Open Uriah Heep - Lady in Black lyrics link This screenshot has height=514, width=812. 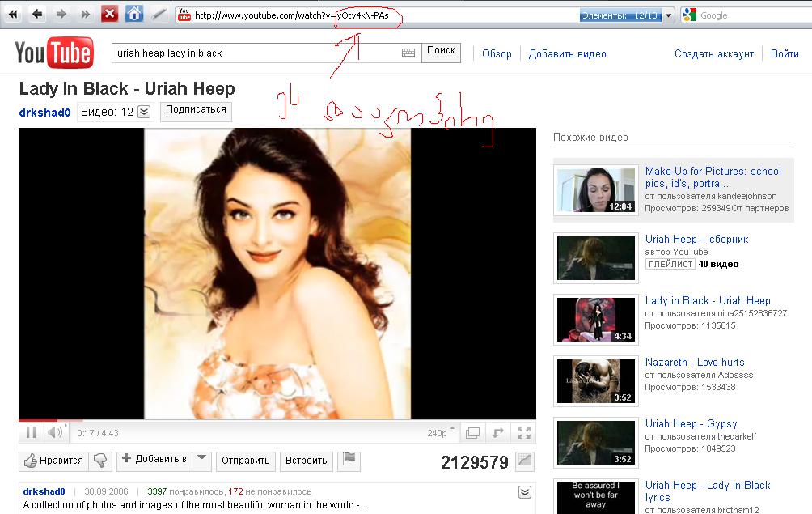(708, 491)
